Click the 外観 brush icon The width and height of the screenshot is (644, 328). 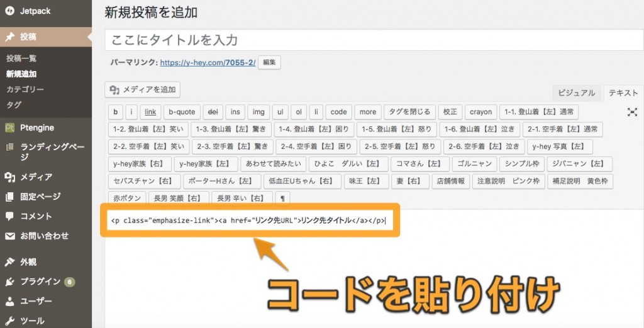(x=9, y=262)
